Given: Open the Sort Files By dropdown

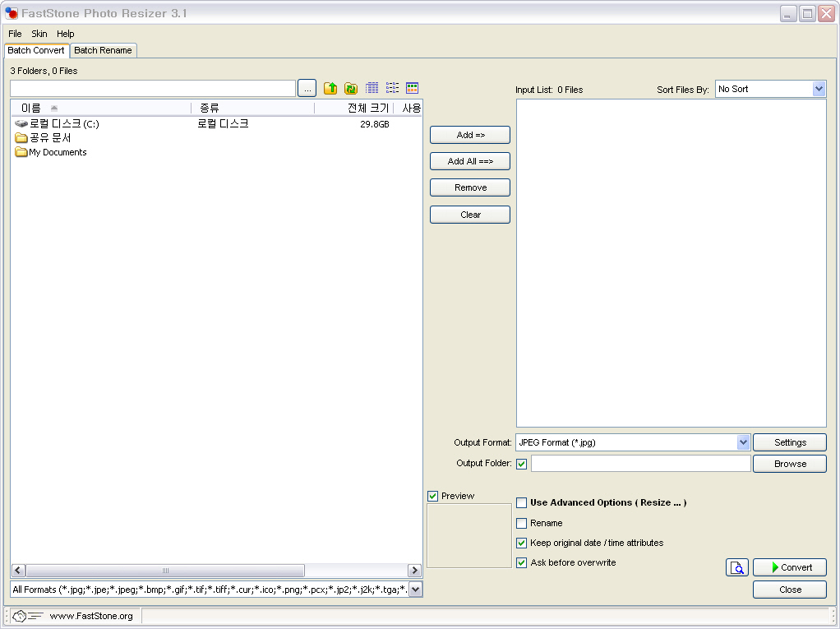Looking at the screenshot, I should 819,89.
